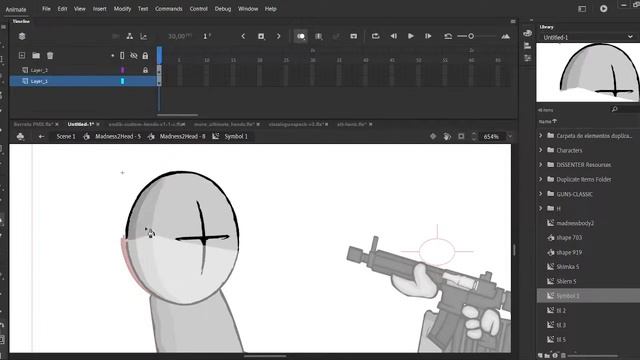The width and height of the screenshot is (640, 360).
Task: Open the layer depth graph icon
Action: (x=144, y=36)
